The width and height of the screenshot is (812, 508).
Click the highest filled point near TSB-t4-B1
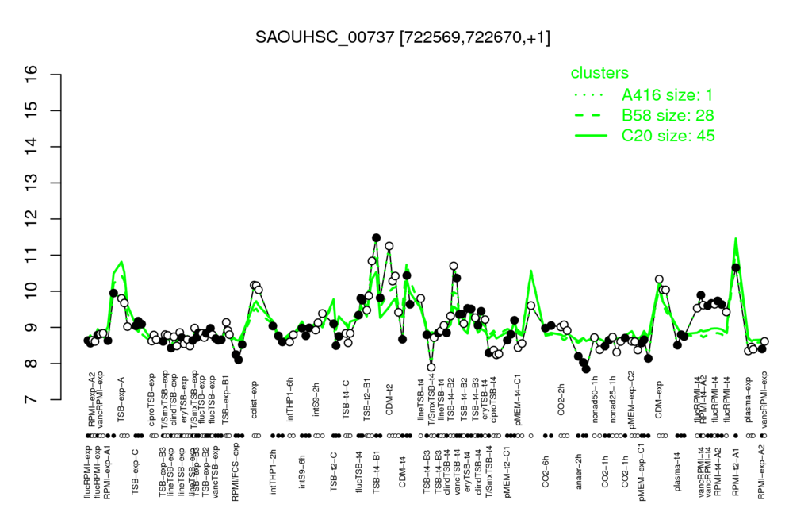(x=377, y=238)
